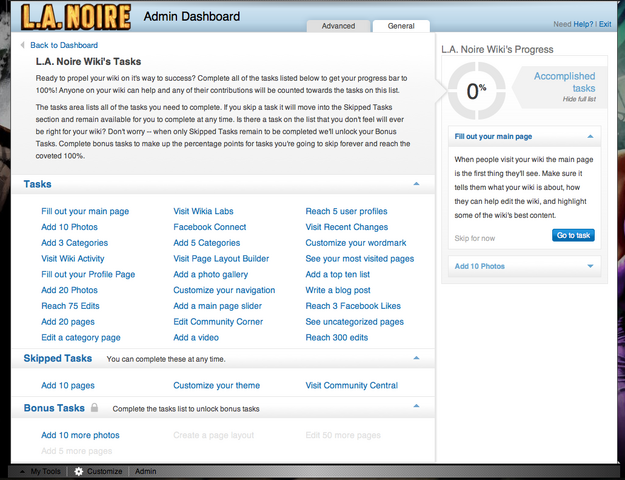This screenshot has height=480, width=625.
Task: Click the My Tools label
Action: click(45, 471)
